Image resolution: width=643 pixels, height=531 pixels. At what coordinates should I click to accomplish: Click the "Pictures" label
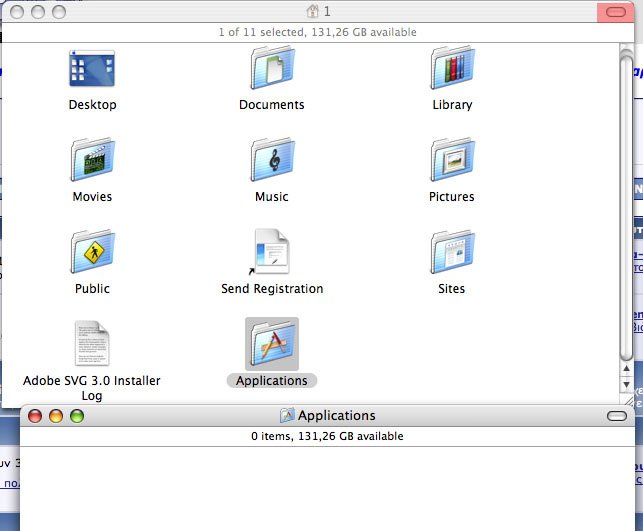451,196
